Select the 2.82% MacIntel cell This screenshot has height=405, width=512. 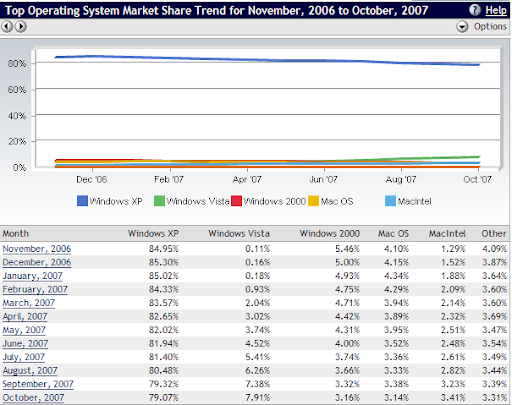[x=453, y=371]
